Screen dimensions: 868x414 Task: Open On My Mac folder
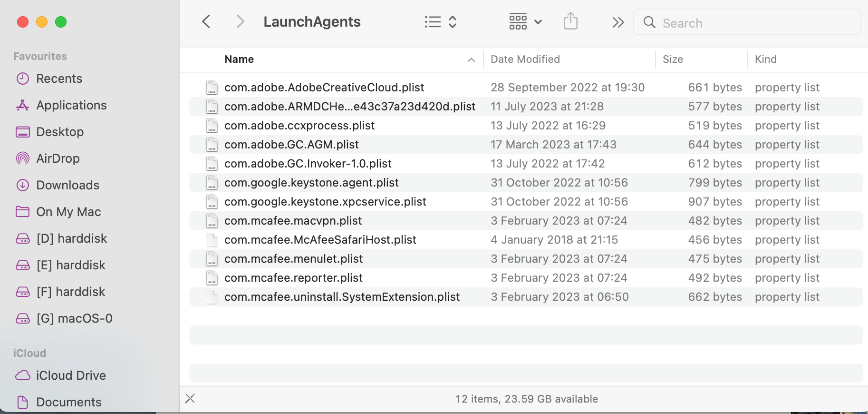point(68,212)
